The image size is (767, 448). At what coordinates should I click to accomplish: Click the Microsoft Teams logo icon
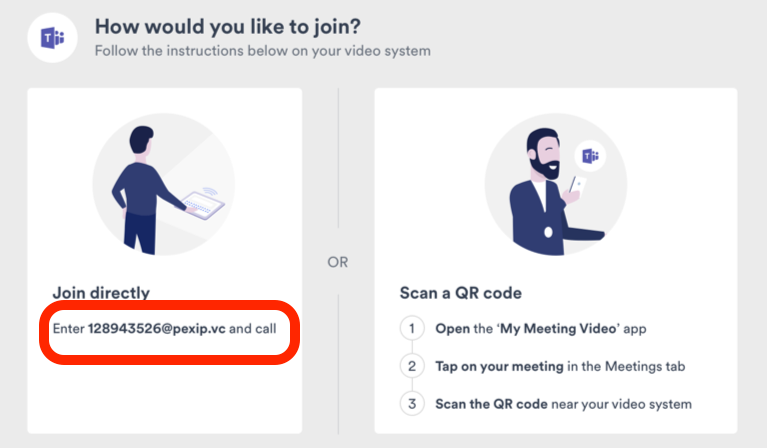[x=52, y=38]
